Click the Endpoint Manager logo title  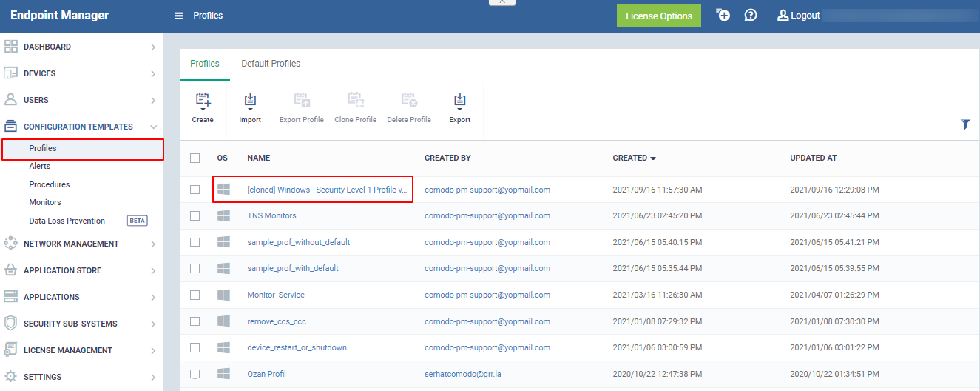tap(59, 15)
